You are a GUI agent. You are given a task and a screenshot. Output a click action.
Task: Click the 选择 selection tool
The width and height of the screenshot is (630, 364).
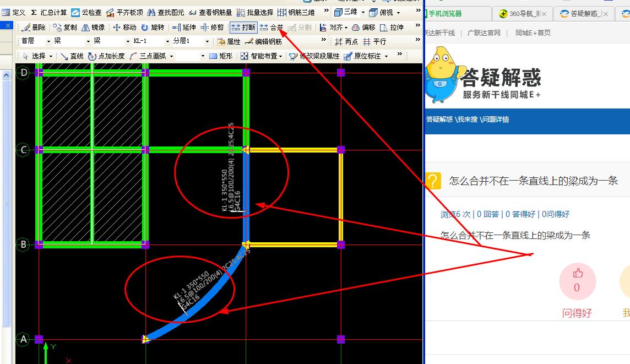pyautogui.click(x=35, y=56)
